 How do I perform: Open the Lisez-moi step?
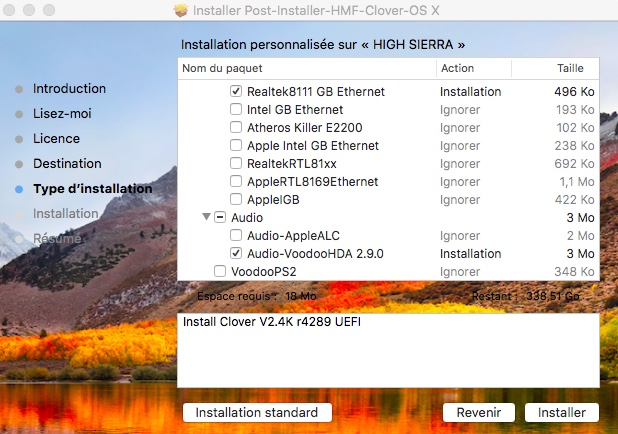[62, 114]
